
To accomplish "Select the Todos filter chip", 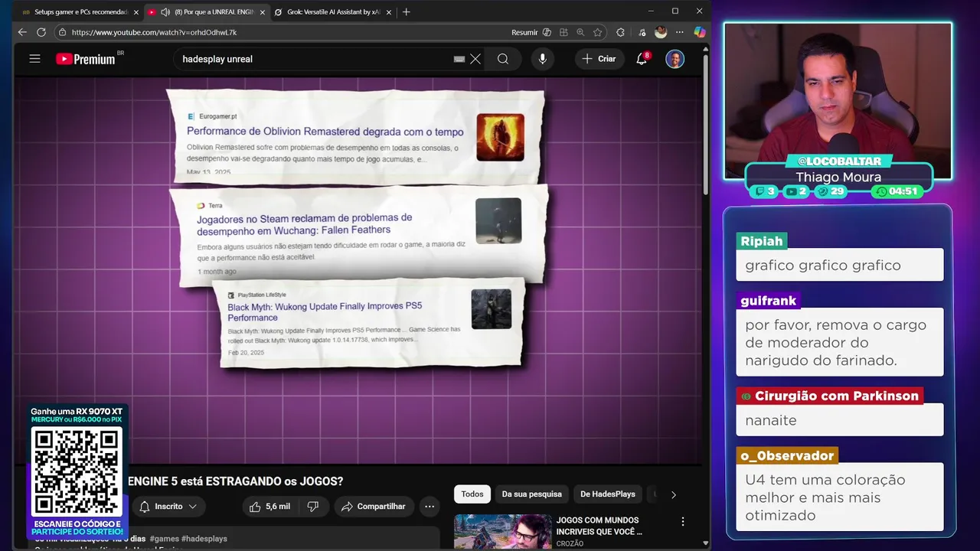I will pyautogui.click(x=472, y=494).
